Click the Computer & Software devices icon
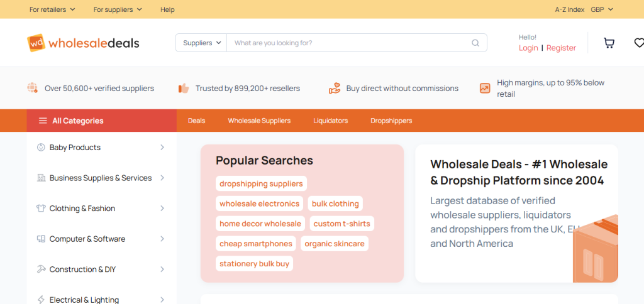The height and width of the screenshot is (304, 644). (x=41, y=239)
